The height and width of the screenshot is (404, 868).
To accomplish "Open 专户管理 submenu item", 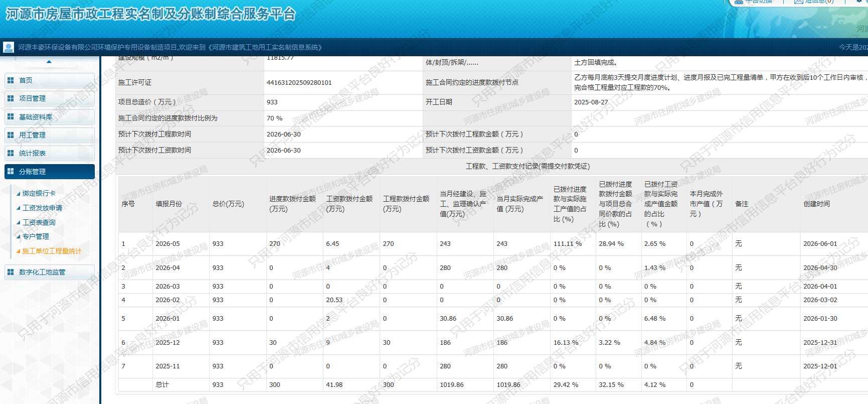I will tap(36, 236).
